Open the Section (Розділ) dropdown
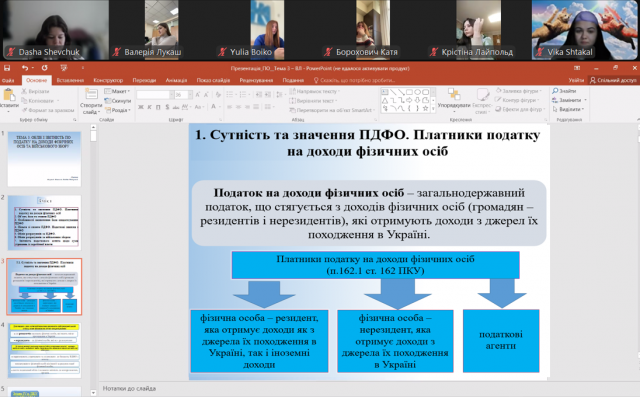Image resolution: width=640 pixels, height=397 pixels. click(118, 110)
